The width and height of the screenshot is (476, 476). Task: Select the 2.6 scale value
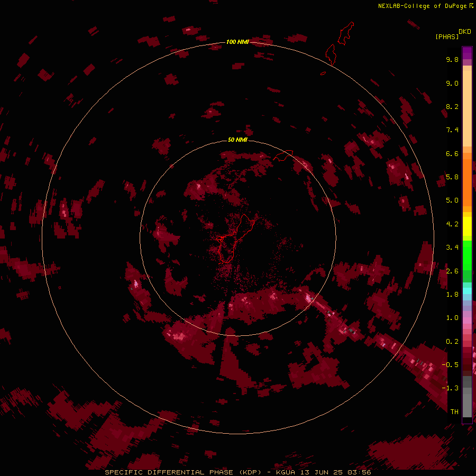(x=452, y=271)
